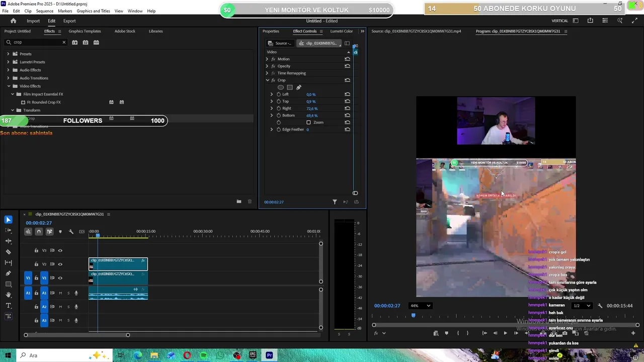Screen dimensions: 644x362
Task: Clear the crop search field
Action: pos(64,42)
